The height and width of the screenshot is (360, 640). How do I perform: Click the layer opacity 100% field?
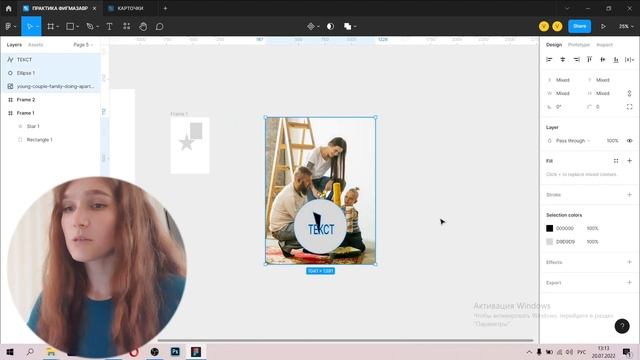(x=612, y=141)
